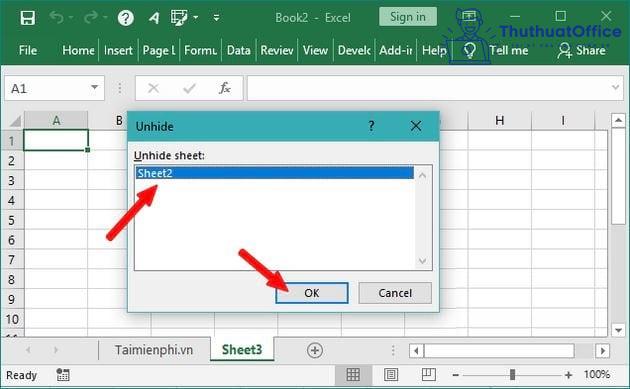The width and height of the screenshot is (630, 389).
Task: Click the zoom out minus icon
Action: (456, 375)
